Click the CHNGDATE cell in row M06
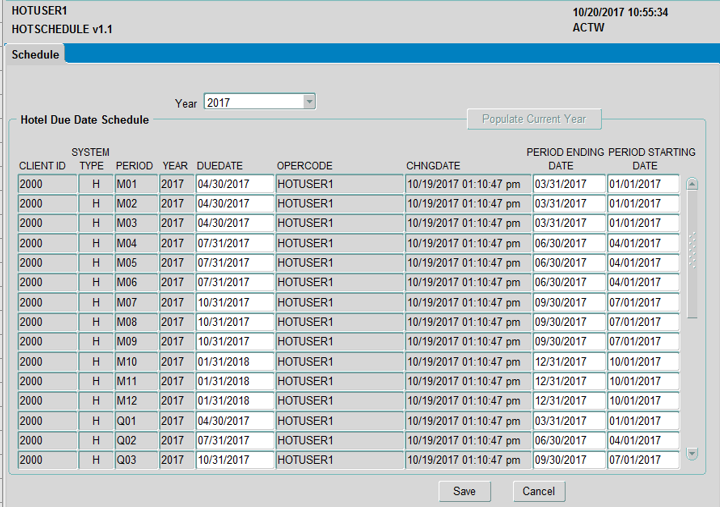The width and height of the screenshot is (720, 507). [467, 283]
